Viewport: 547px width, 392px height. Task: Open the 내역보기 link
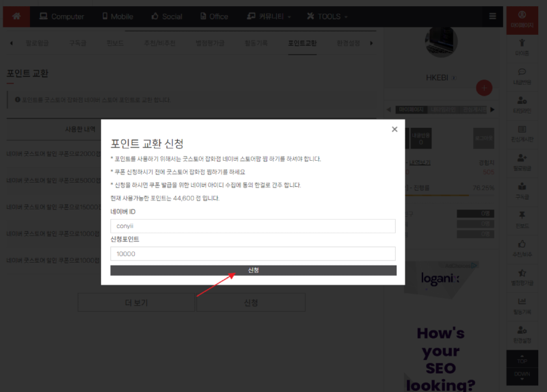421,163
